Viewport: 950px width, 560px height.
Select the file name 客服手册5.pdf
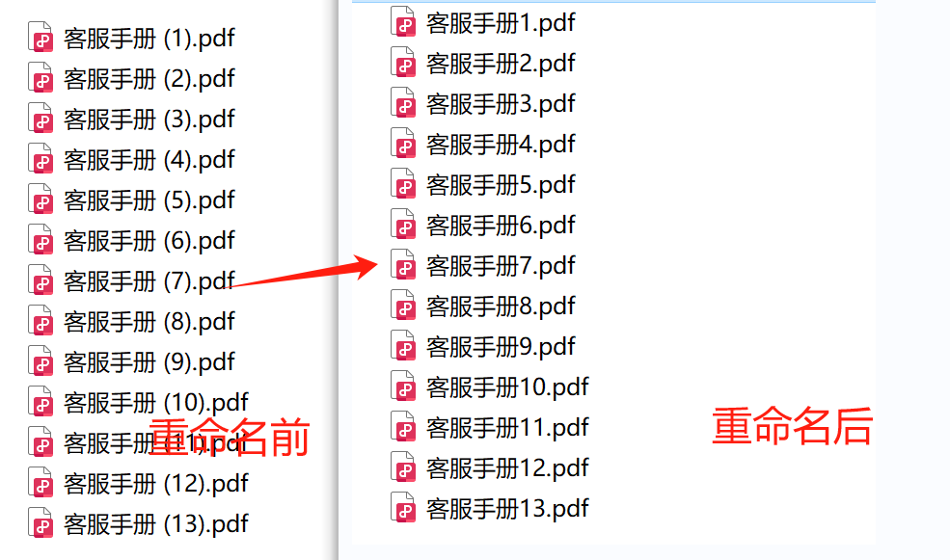(x=502, y=185)
